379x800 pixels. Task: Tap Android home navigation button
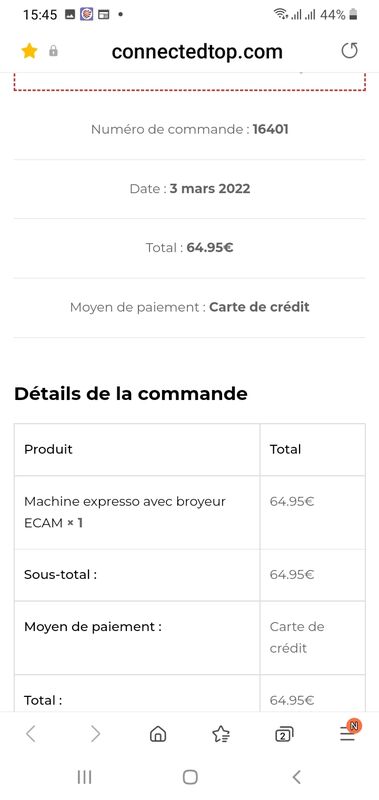[190, 777]
